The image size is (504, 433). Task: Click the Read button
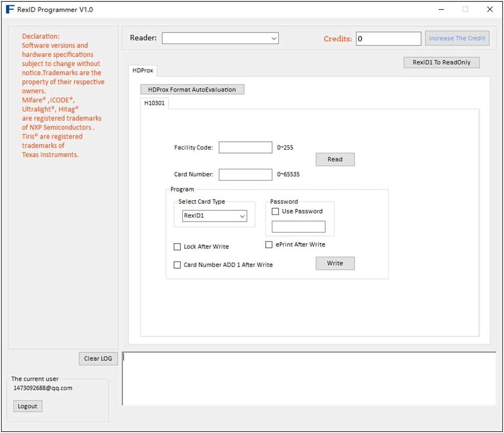[x=335, y=159]
